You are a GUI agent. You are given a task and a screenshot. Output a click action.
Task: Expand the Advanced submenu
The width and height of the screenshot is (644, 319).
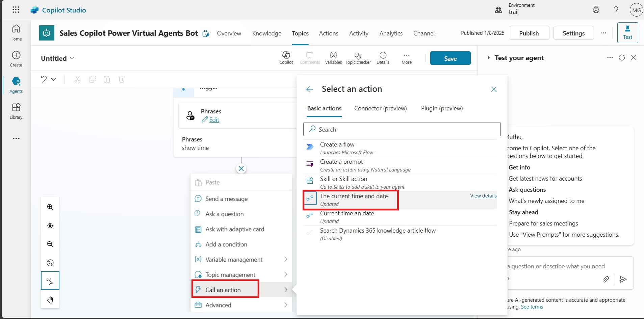pos(241,305)
